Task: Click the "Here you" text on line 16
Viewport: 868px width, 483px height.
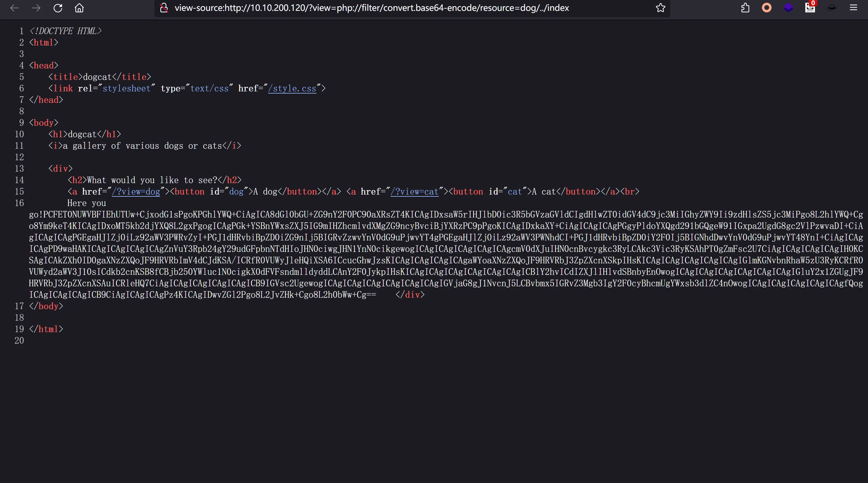Action: click(x=86, y=203)
